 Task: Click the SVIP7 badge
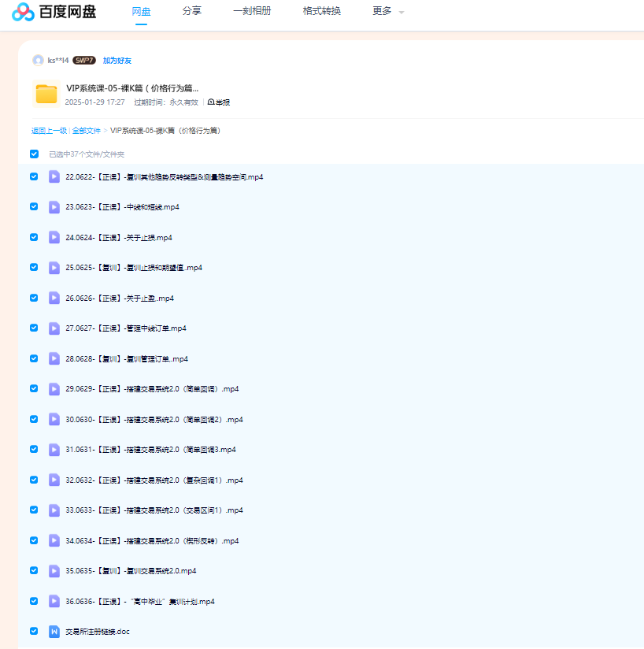click(84, 61)
